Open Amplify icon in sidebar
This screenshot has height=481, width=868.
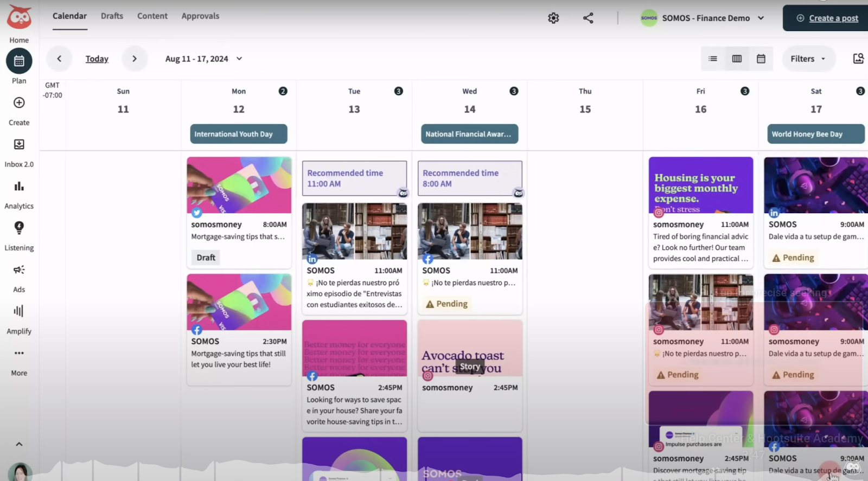point(19,311)
